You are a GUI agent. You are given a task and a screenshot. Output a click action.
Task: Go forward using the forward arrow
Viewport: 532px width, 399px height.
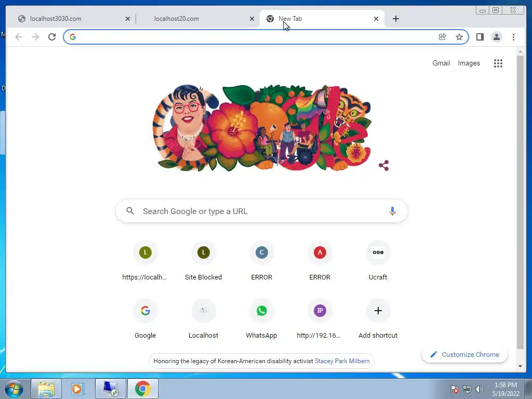click(35, 37)
